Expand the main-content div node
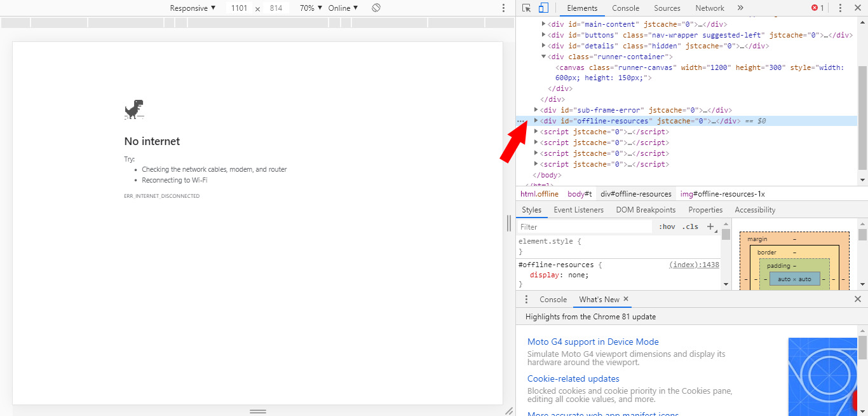Screen dimensions: 868x416 (543, 24)
